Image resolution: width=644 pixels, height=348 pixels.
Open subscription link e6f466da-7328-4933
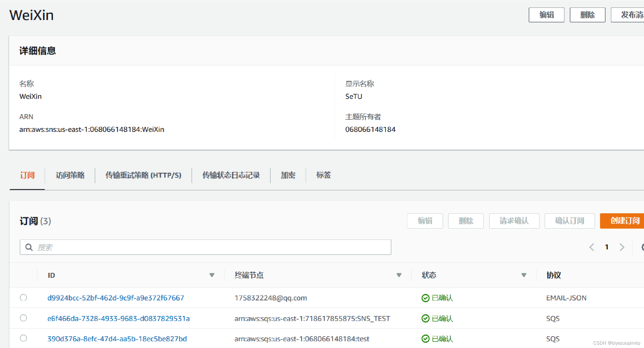click(118, 318)
